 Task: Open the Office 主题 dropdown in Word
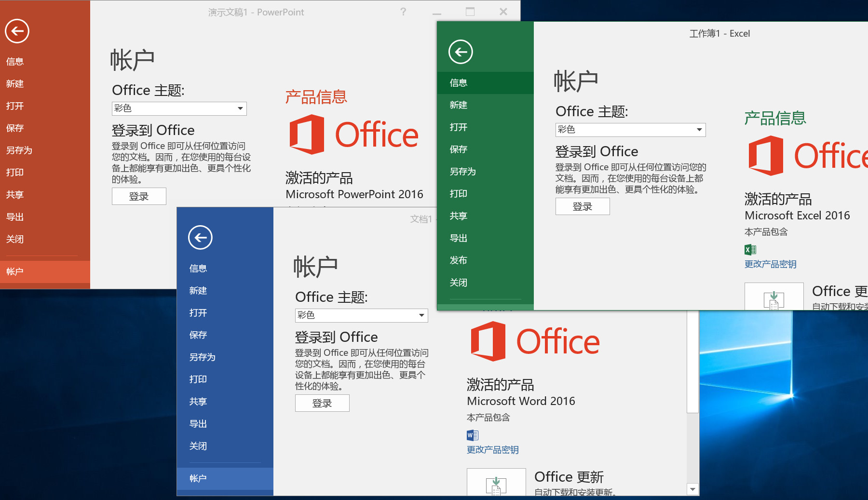tap(362, 315)
